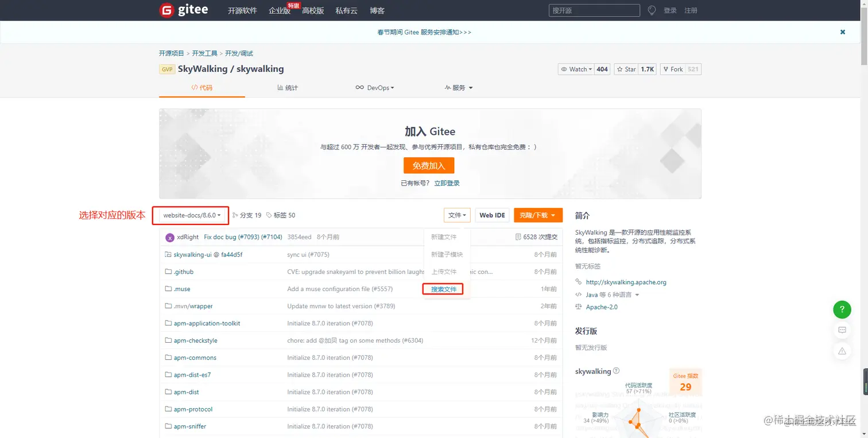This screenshot has width=868, height=438.
Task: Open the apm-checkstyle folder
Action: (x=195, y=340)
